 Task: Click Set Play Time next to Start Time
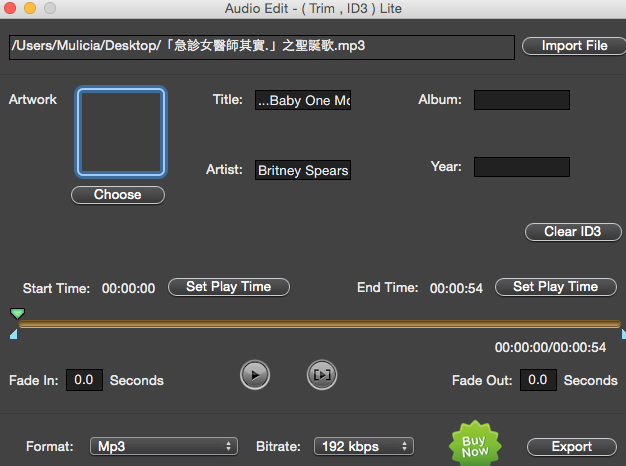(229, 287)
